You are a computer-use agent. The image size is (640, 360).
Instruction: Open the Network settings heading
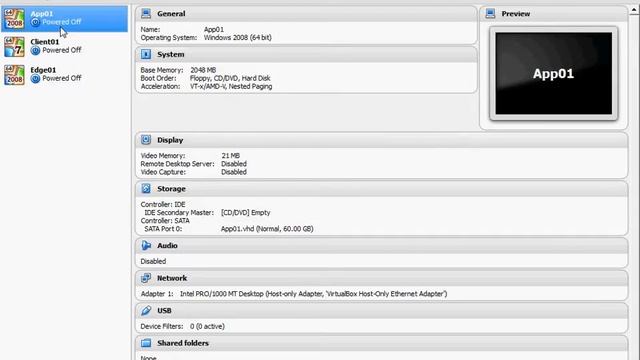172,278
